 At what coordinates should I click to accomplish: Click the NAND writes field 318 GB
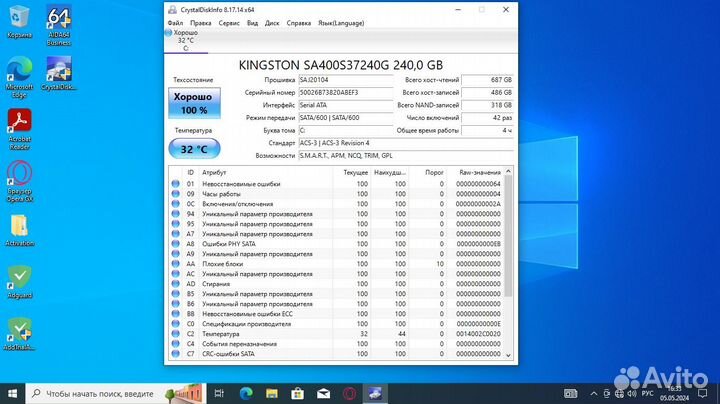487,105
